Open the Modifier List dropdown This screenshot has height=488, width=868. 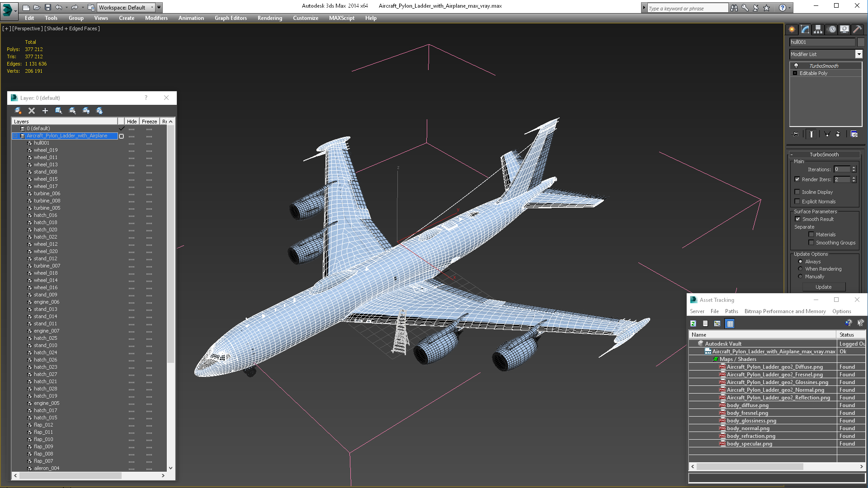tap(859, 54)
